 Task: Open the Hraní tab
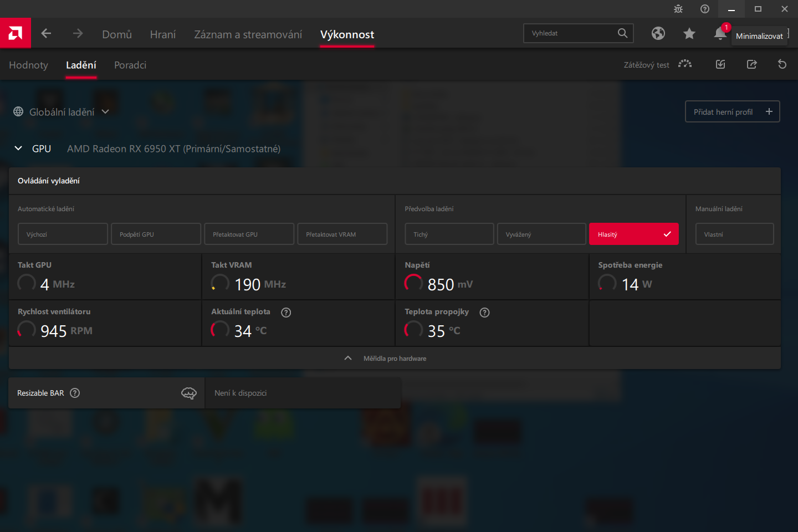click(163, 34)
